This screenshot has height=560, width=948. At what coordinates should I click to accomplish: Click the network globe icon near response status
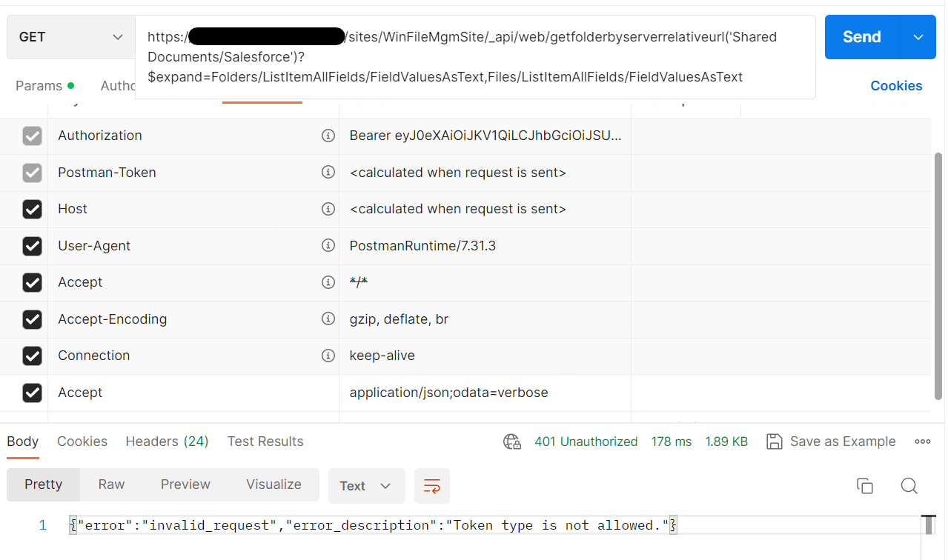512,441
